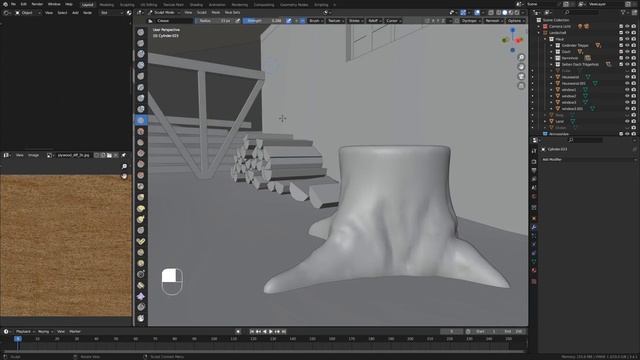The height and width of the screenshot is (360, 640).
Task: Click the brush Strength slider
Action: pos(264,21)
